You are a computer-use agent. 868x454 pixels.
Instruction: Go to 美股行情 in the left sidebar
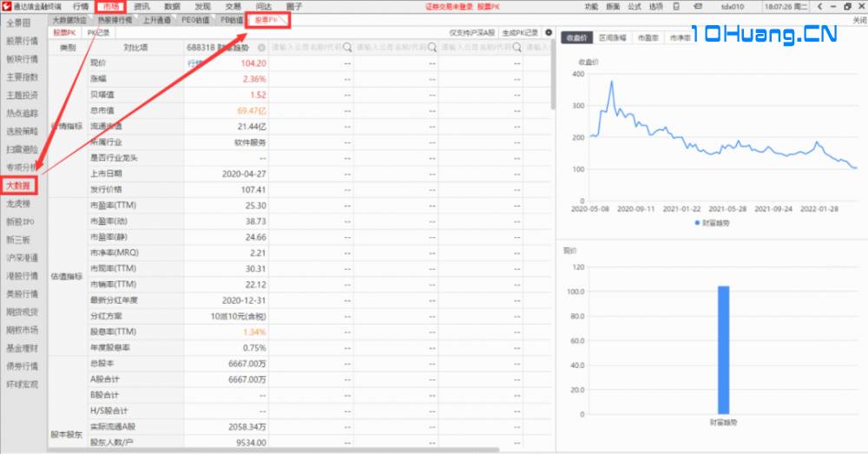coord(23,293)
